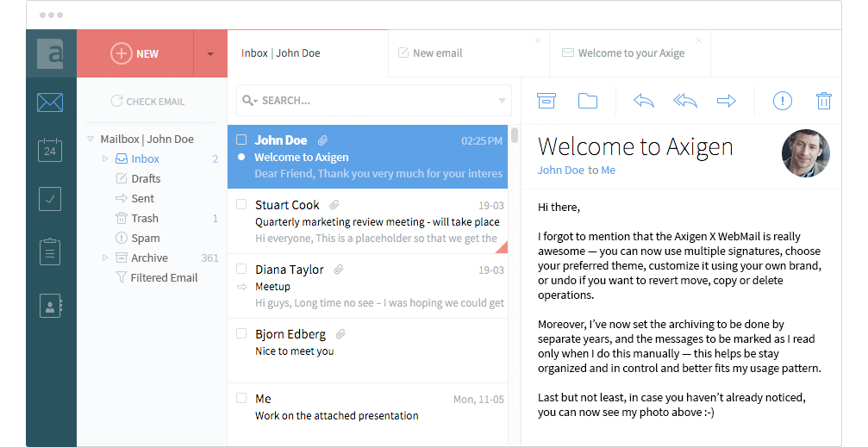Switch to Welcome to your Axige tab
Viewport: 868px width, 447px height.
coord(630,53)
